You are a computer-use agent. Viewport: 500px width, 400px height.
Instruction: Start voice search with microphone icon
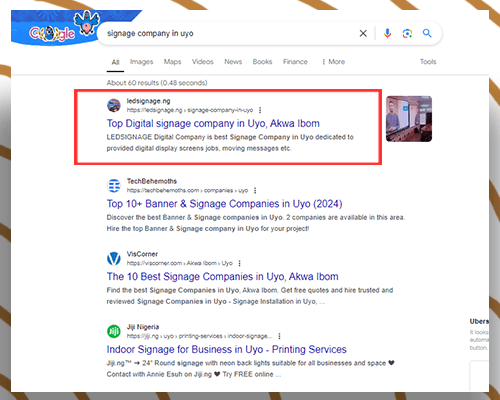[x=387, y=33]
